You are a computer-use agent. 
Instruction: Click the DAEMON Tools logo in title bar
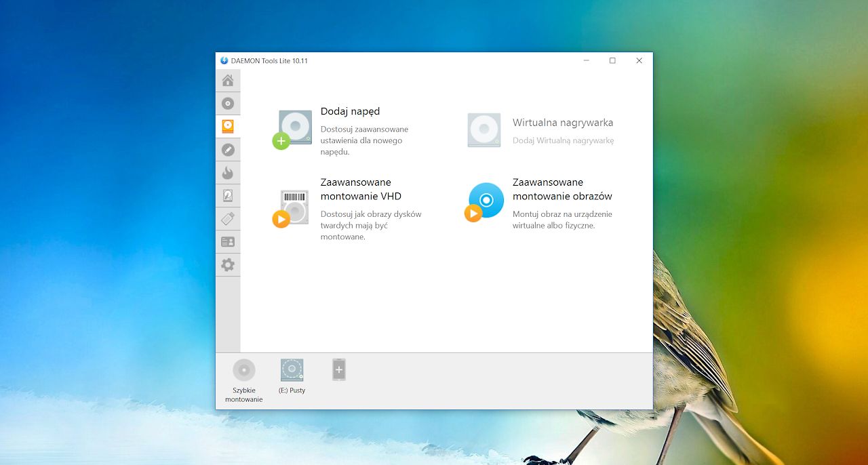point(224,60)
